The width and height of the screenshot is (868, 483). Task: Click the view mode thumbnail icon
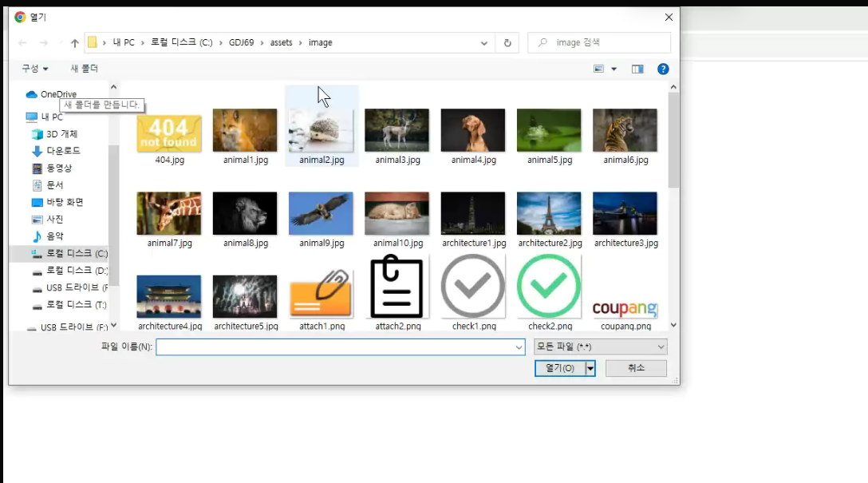point(598,69)
